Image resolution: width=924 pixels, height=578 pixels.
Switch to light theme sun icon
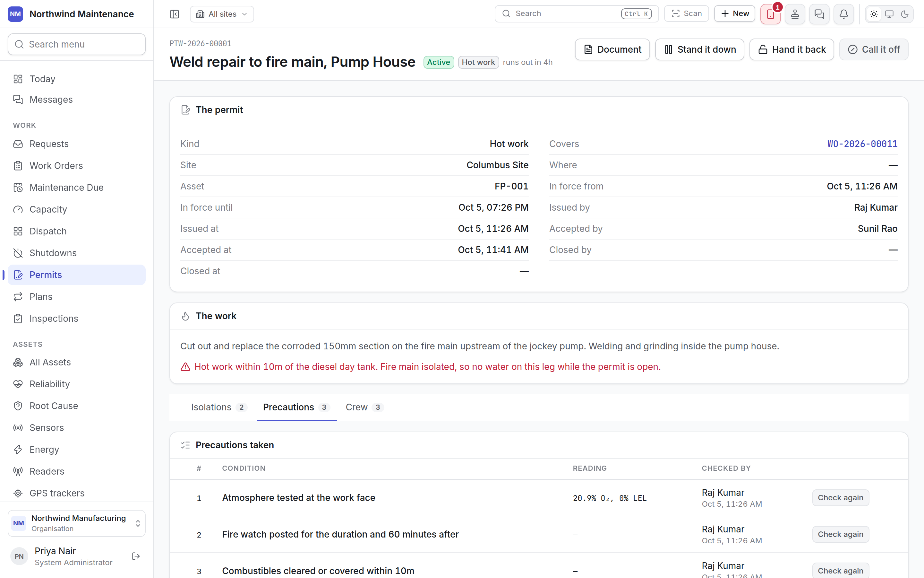(x=874, y=14)
